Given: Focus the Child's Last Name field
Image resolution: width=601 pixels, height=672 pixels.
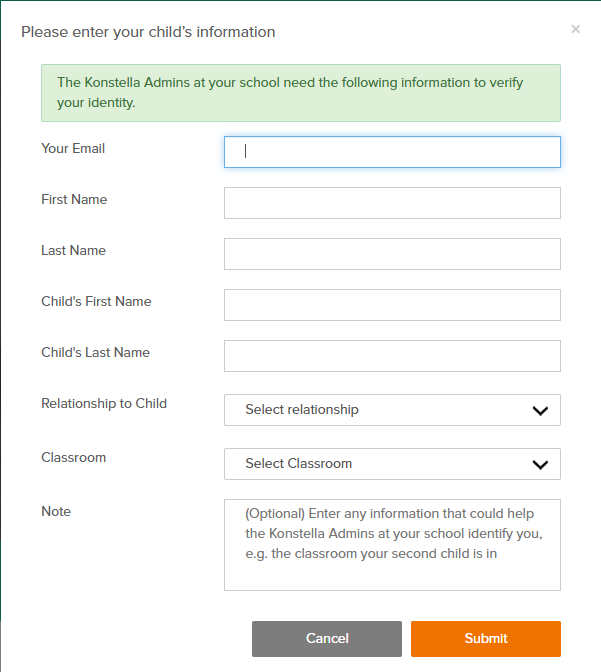Looking at the screenshot, I should pos(392,356).
